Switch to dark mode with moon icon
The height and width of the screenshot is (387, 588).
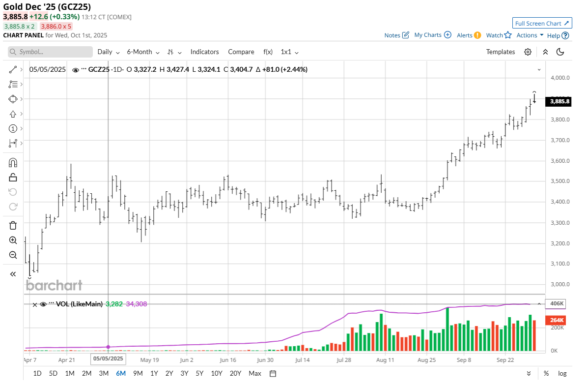coord(560,52)
